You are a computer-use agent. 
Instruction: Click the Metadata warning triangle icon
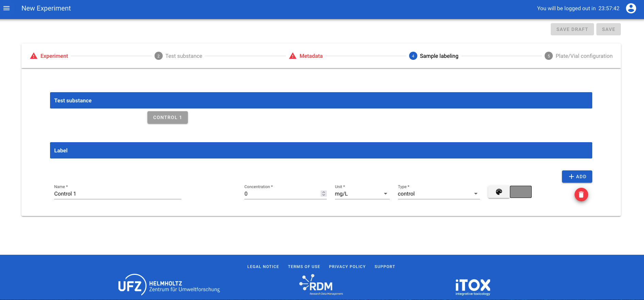(x=293, y=56)
